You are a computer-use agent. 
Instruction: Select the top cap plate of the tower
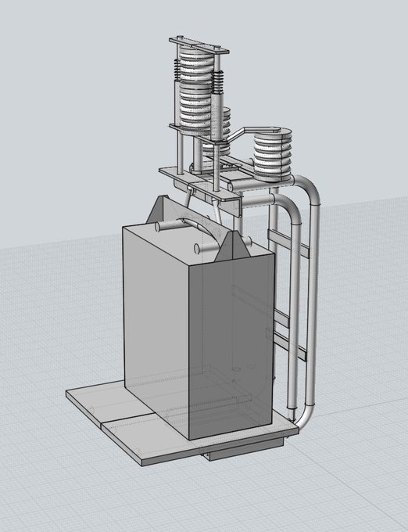pyautogui.click(x=199, y=45)
